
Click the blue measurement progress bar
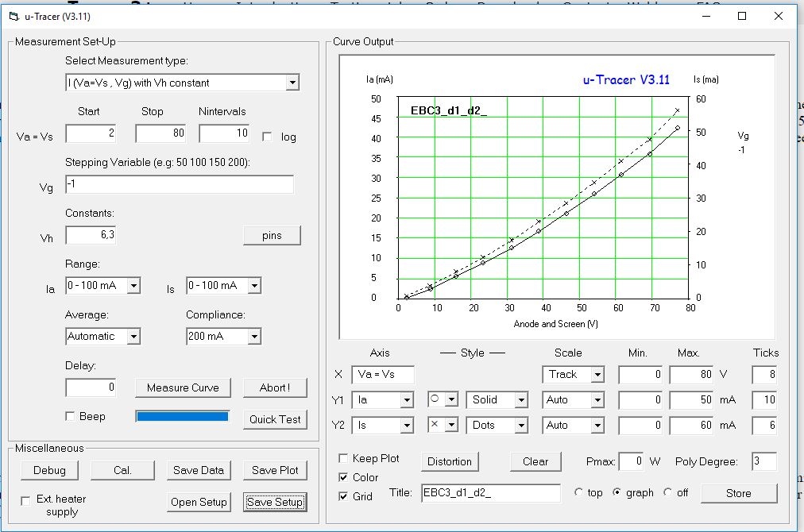183,417
